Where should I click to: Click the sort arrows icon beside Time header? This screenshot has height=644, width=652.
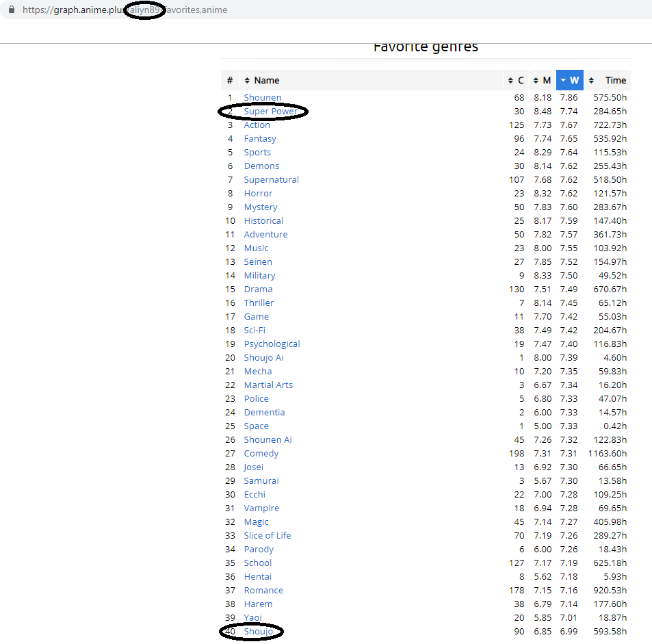tap(591, 81)
